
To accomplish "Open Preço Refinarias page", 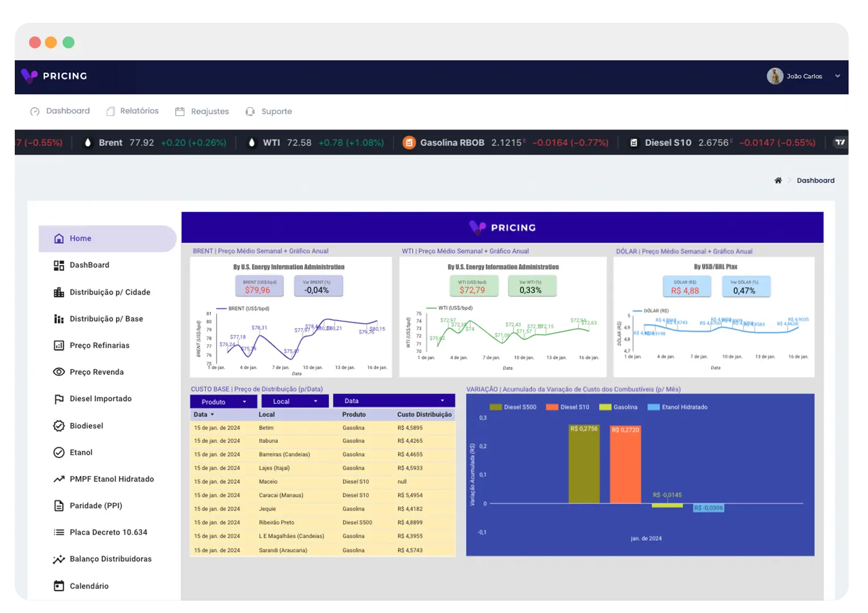I will click(99, 345).
